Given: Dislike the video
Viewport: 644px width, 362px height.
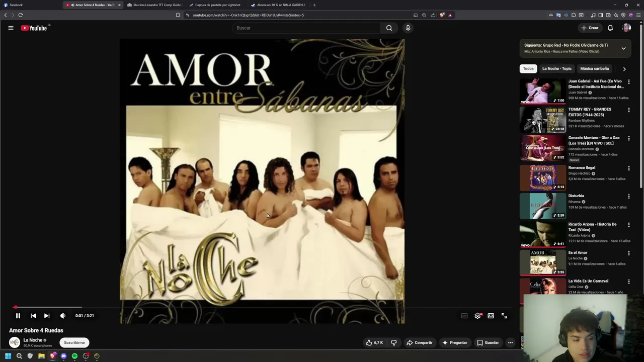Looking at the screenshot, I should coord(394,342).
